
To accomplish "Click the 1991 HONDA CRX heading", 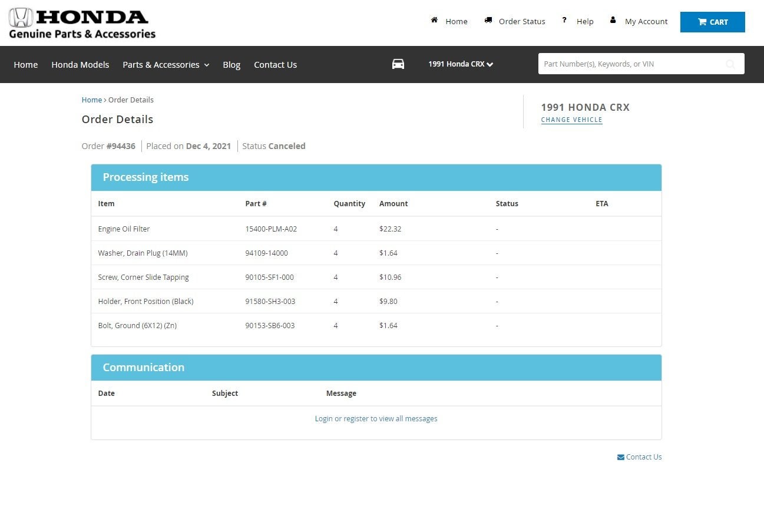I will click(x=586, y=107).
